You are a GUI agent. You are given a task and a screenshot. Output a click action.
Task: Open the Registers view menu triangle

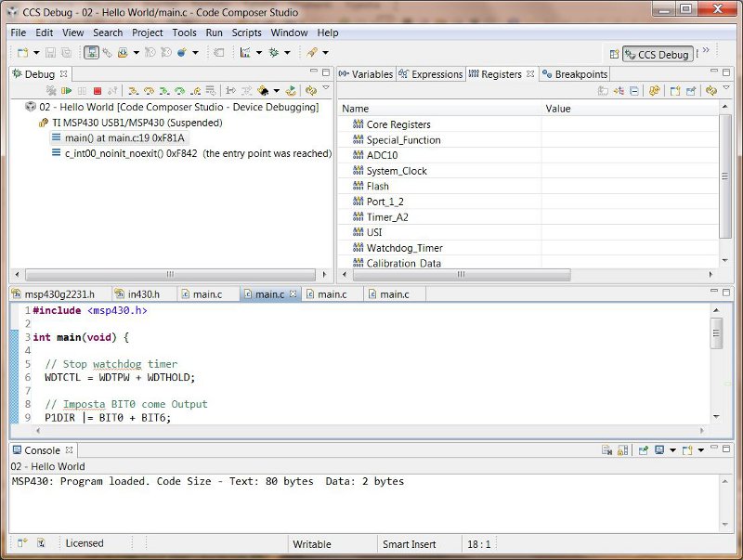tap(726, 88)
